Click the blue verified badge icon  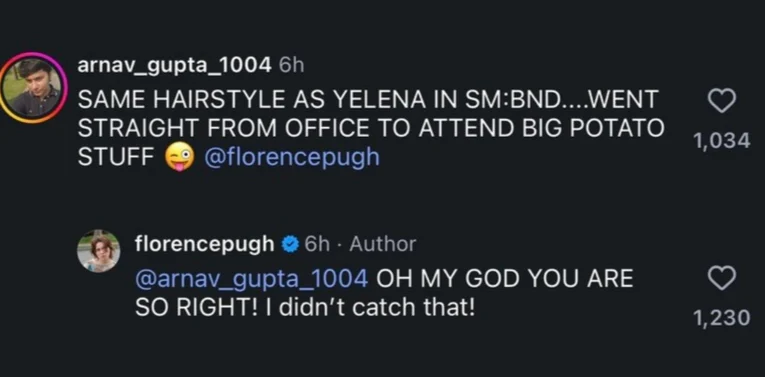click(290, 243)
